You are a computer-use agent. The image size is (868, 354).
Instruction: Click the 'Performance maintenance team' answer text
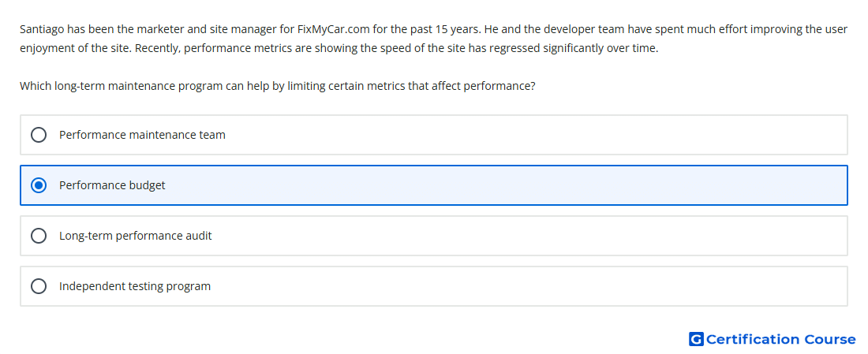click(142, 135)
